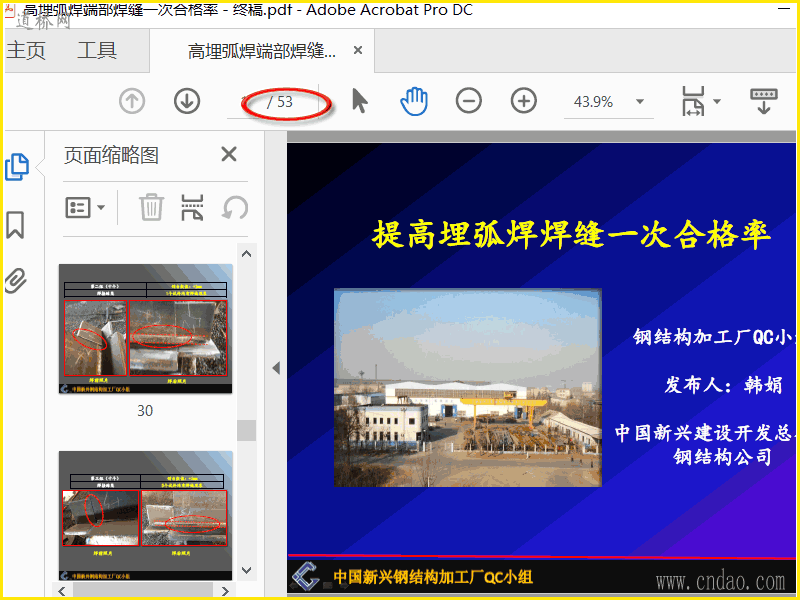The height and width of the screenshot is (600, 800).
Task: Open the attachments paperclip icon
Action: tap(16, 280)
